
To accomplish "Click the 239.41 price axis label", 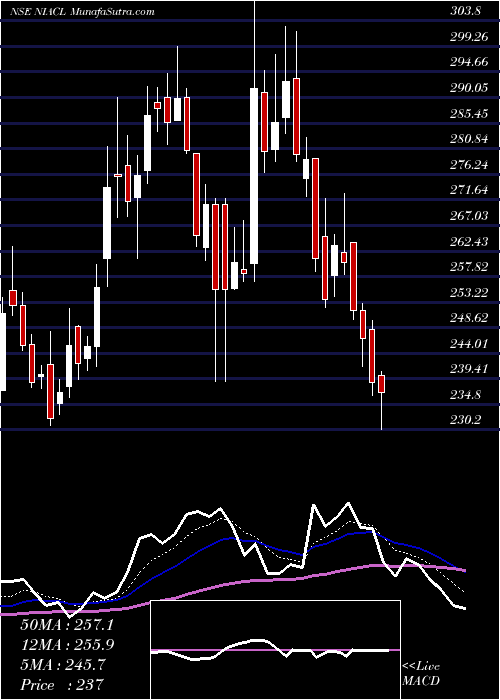I will tap(469, 370).
